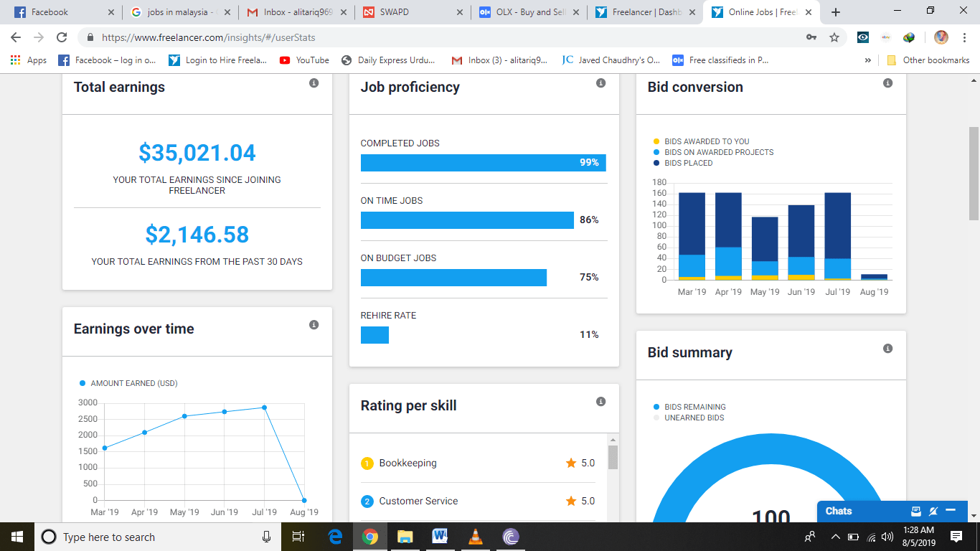The height and width of the screenshot is (551, 980).
Task: Open info icon on Total earnings card
Action: 314,83
